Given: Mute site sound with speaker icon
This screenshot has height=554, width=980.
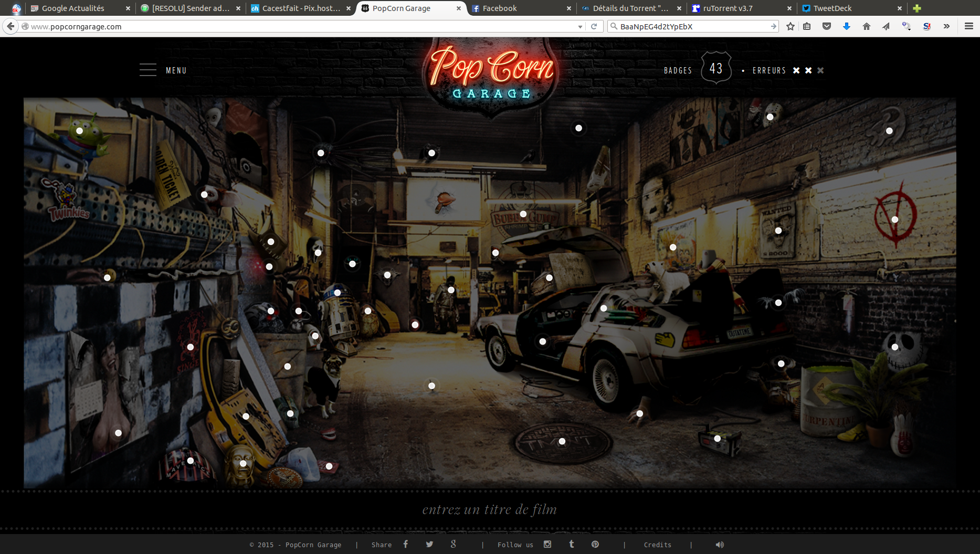Looking at the screenshot, I should (x=720, y=545).
